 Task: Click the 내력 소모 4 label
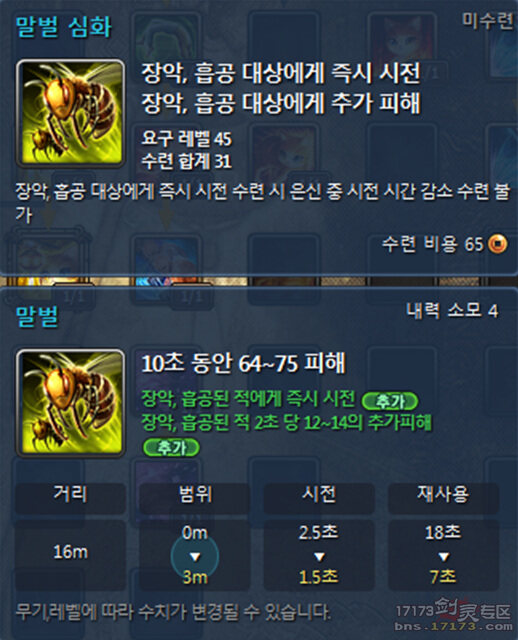click(x=452, y=311)
